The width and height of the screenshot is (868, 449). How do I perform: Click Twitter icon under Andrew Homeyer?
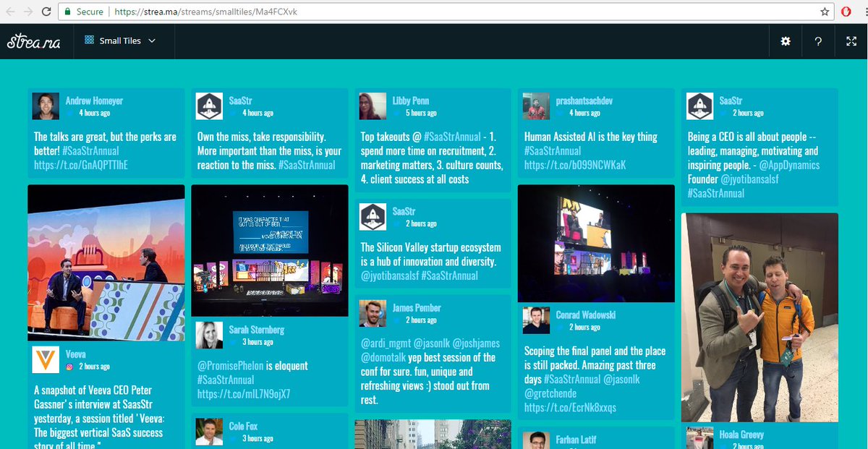[70, 113]
